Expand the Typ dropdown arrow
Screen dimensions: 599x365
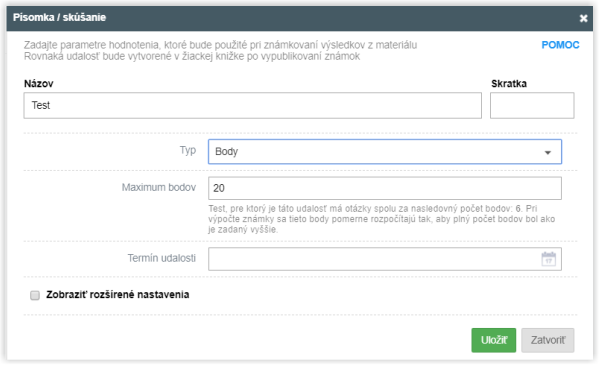click(x=548, y=152)
